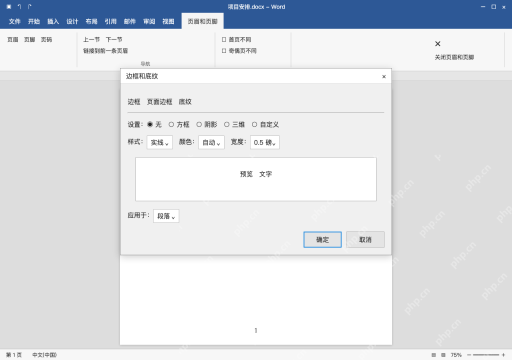
Task: Close the 边框和底纹 dialog with X
Action: pyautogui.click(x=384, y=76)
